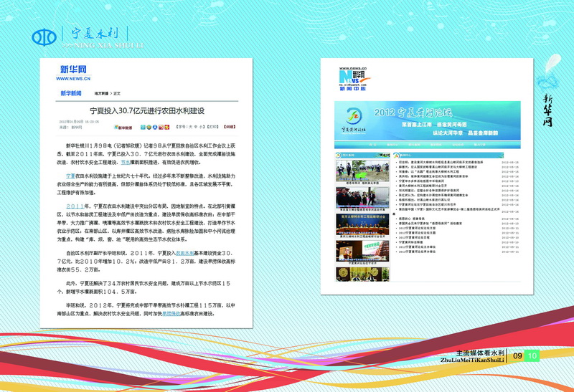Click the vertical 新华网 calligraphy label

pos(547,110)
